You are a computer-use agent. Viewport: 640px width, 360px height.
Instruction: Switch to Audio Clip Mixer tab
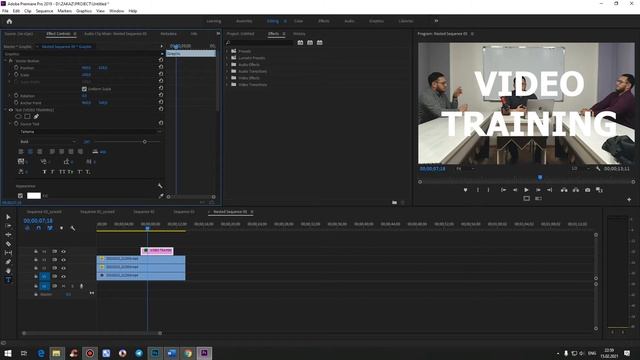[x=115, y=34]
